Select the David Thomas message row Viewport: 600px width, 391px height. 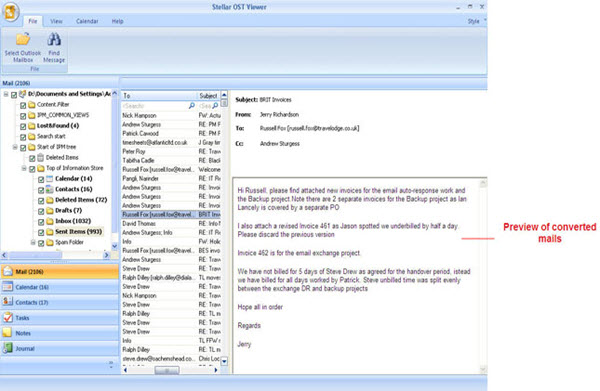click(x=171, y=223)
